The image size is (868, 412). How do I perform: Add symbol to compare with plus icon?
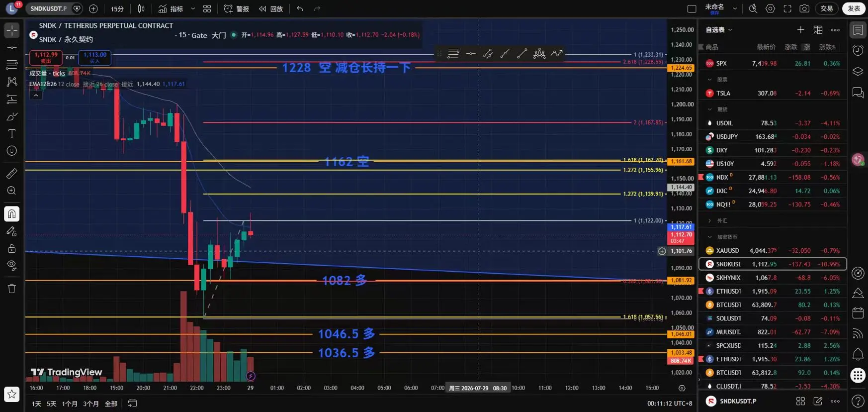(93, 8)
